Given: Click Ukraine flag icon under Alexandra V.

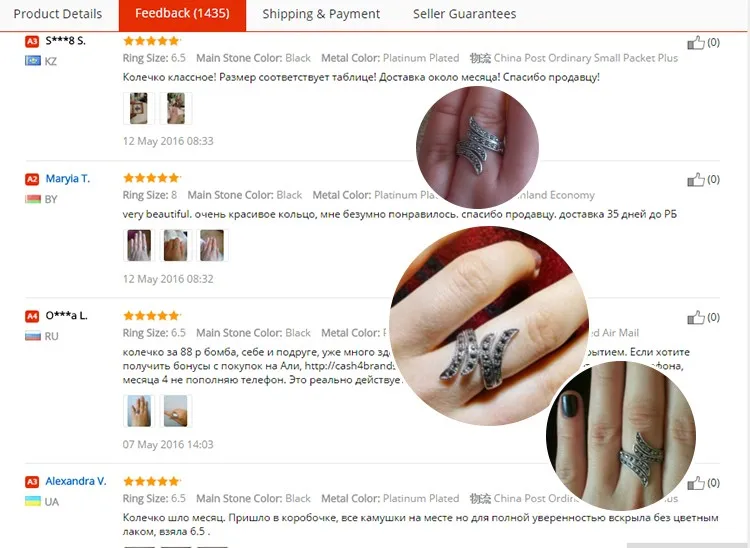Looking at the screenshot, I should (x=33, y=501).
